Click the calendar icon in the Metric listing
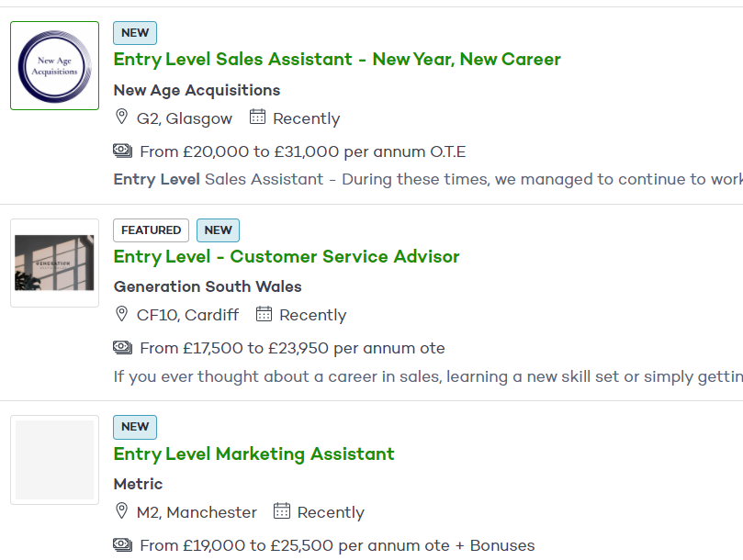Viewport: 743px width, 560px height. point(282,511)
